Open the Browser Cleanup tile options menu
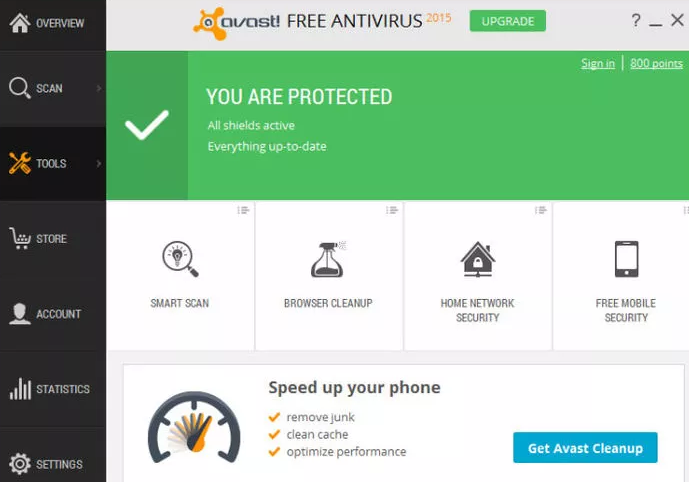The width and height of the screenshot is (689, 482). tap(392, 210)
